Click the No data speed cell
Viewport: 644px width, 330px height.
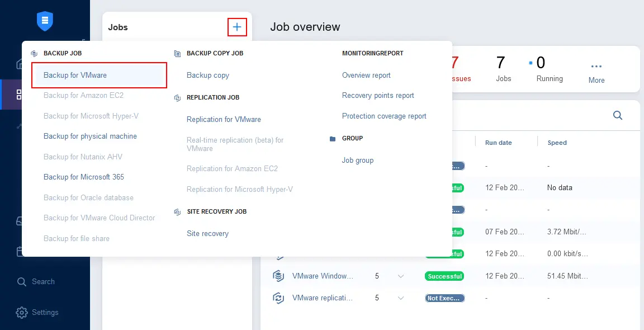[x=560, y=188]
